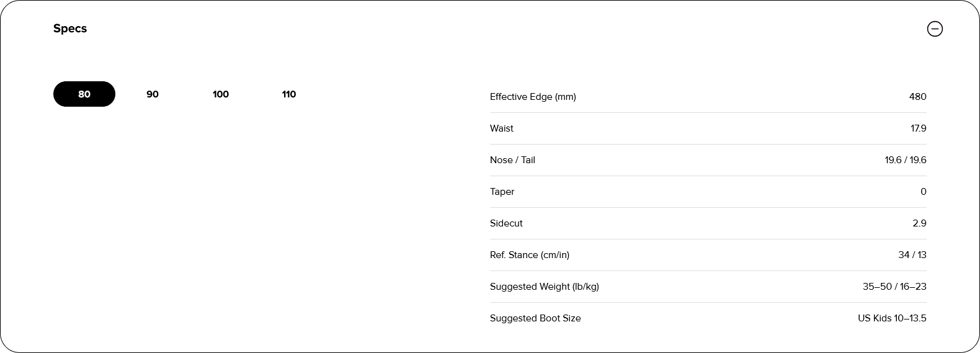The height and width of the screenshot is (353, 980).
Task: Choose the 100 size option
Action: coord(221,94)
